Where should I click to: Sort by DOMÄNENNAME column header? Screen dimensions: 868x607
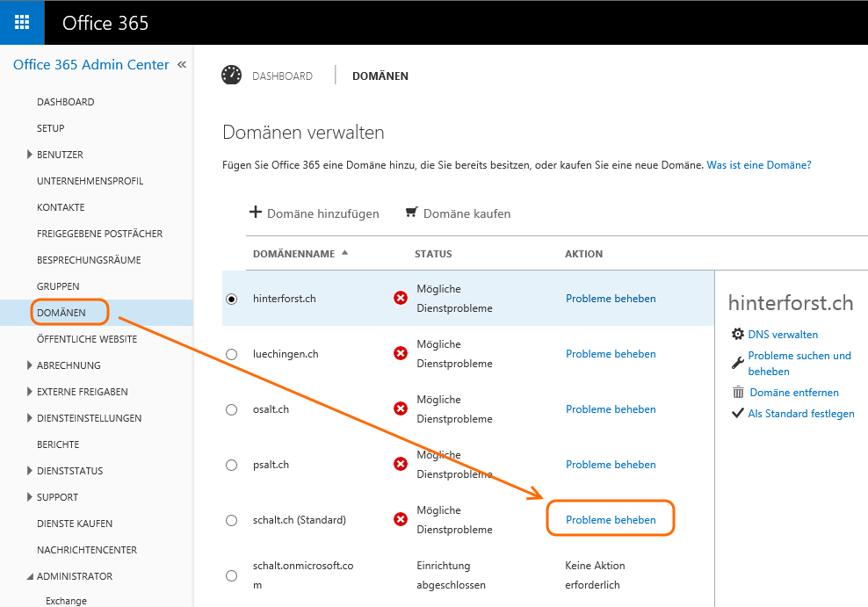click(293, 254)
